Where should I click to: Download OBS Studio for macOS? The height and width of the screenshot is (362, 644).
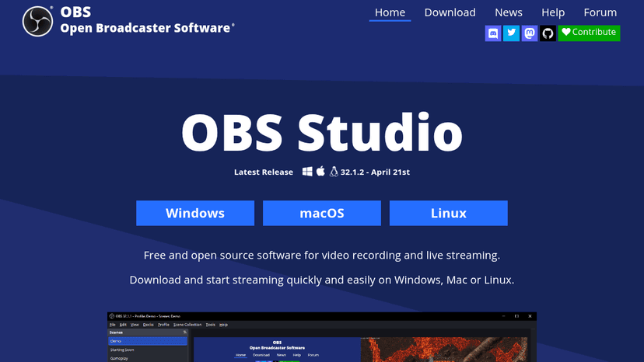(x=322, y=213)
